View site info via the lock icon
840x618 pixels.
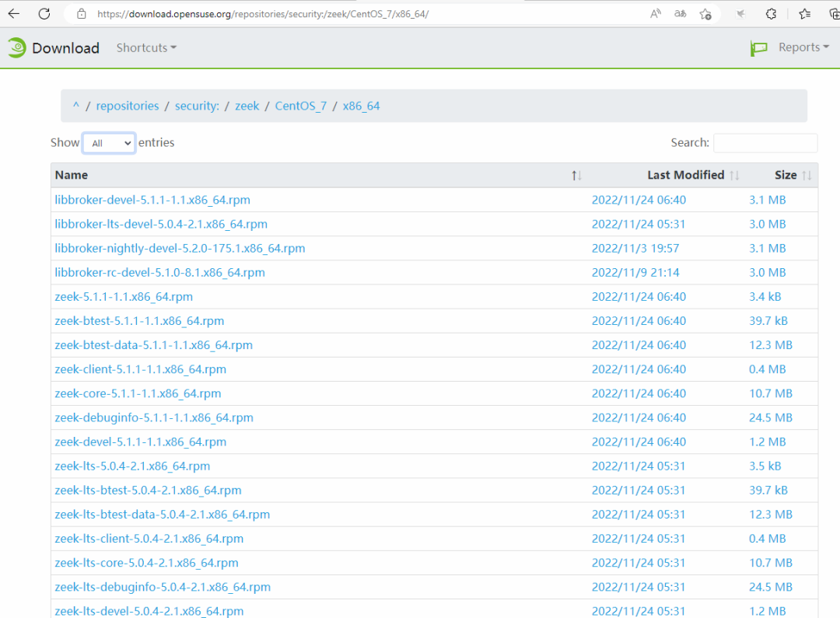click(82, 14)
